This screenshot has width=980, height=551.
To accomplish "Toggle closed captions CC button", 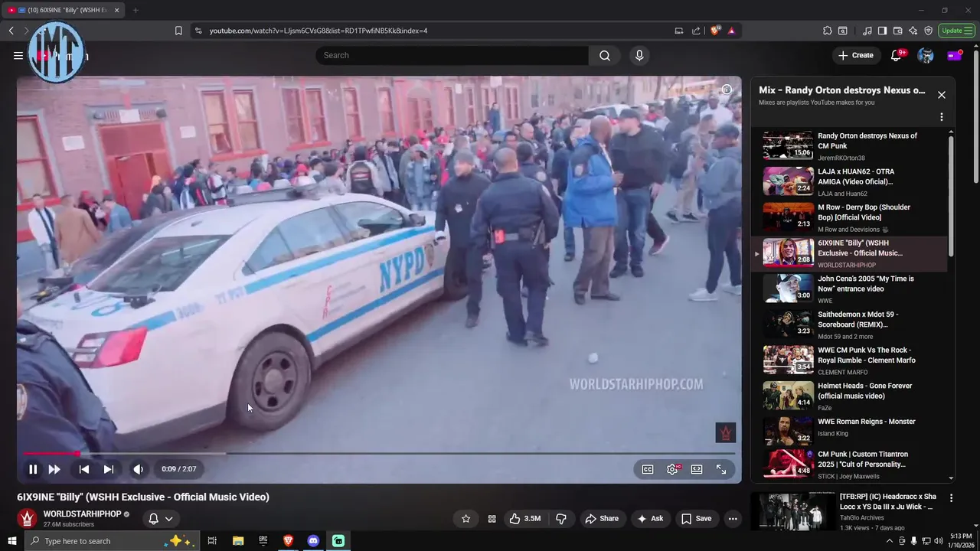I will [648, 469].
